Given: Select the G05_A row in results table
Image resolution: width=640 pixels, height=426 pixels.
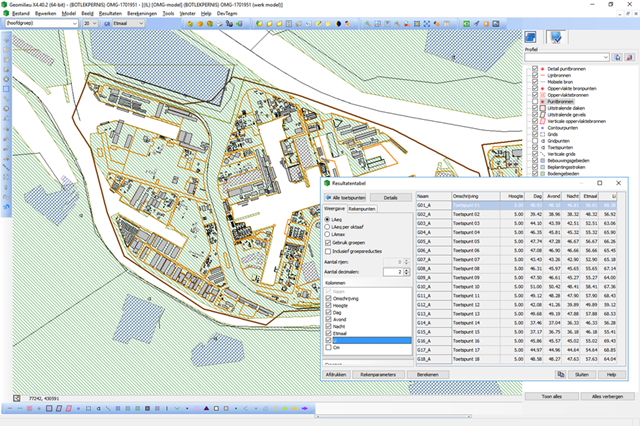Looking at the screenshot, I should [x=423, y=241].
